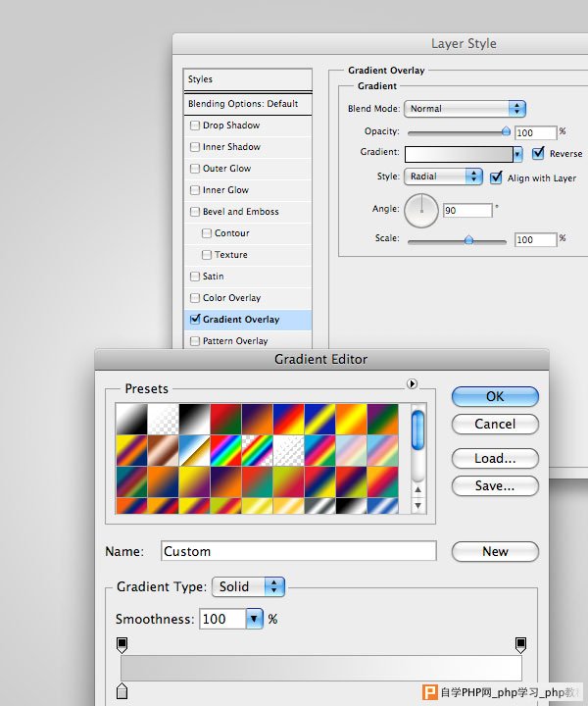Enable Drop Shadow checkbox
The image size is (588, 706).
click(195, 126)
